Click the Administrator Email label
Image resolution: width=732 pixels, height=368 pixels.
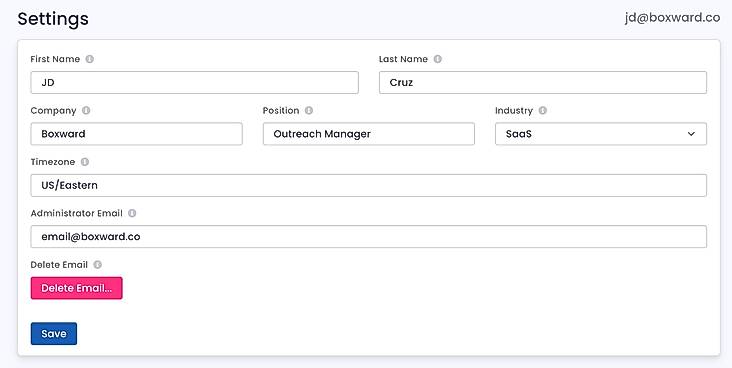[x=76, y=213]
